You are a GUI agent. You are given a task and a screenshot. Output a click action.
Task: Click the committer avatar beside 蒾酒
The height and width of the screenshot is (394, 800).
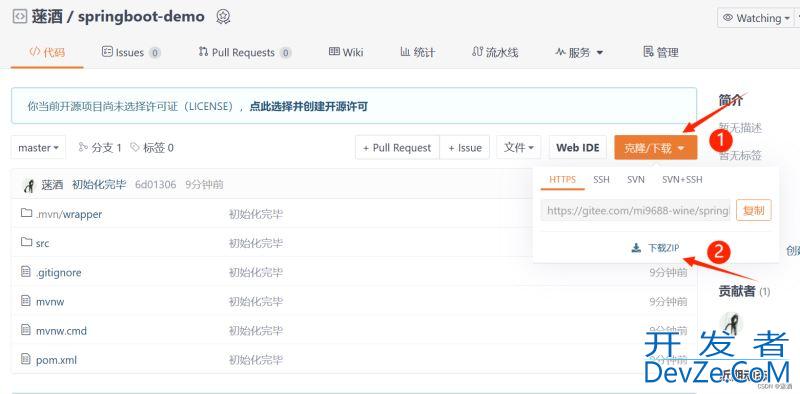(x=29, y=185)
